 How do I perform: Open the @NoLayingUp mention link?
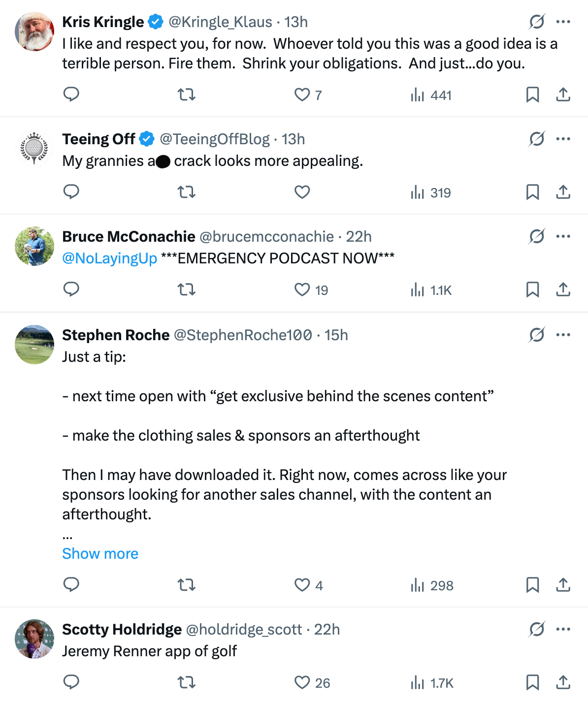[x=109, y=258]
